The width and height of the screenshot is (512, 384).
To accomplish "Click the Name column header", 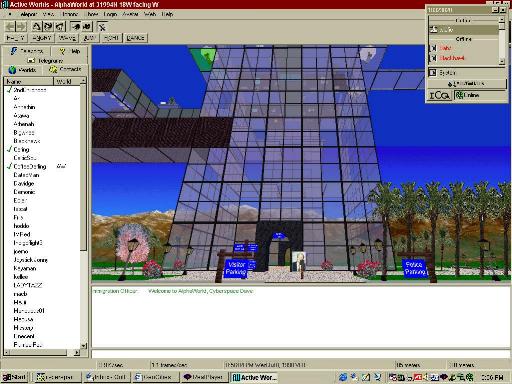I will [x=28, y=81].
